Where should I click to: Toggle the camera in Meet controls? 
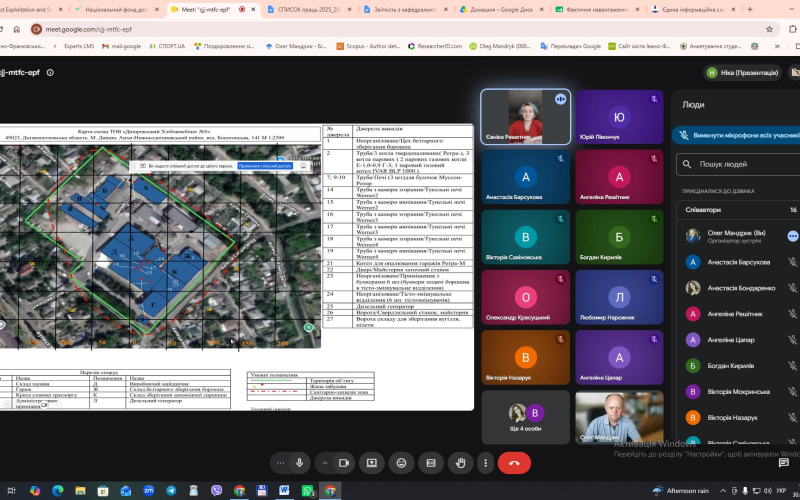(x=344, y=463)
